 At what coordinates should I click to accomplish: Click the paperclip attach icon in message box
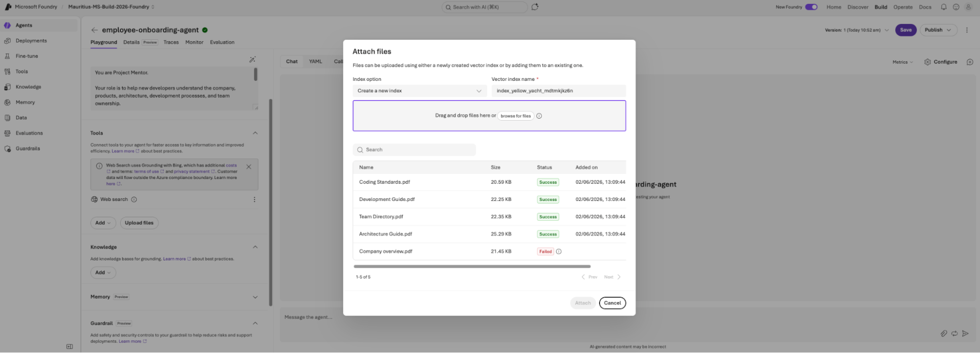pos(944,333)
